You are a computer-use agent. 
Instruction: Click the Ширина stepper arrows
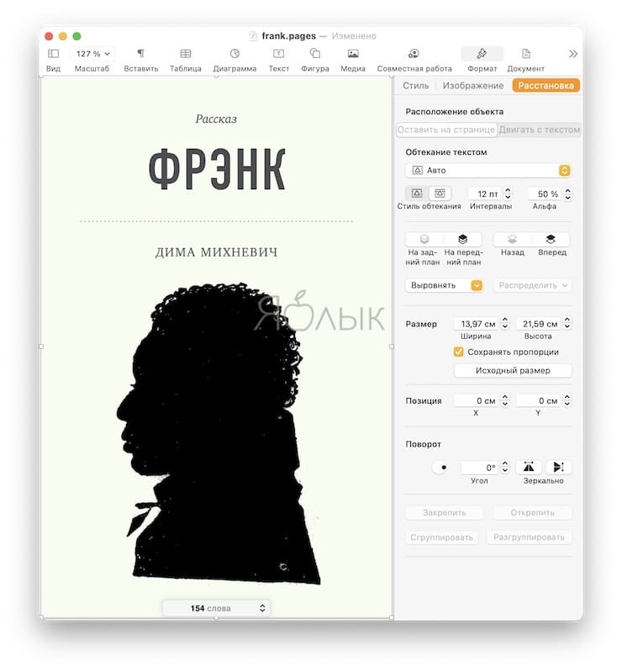505,323
